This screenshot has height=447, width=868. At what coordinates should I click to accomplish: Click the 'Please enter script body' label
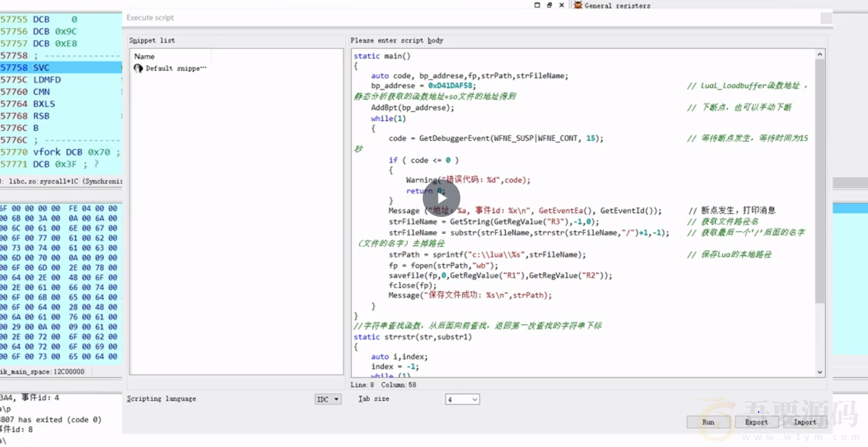(396, 40)
